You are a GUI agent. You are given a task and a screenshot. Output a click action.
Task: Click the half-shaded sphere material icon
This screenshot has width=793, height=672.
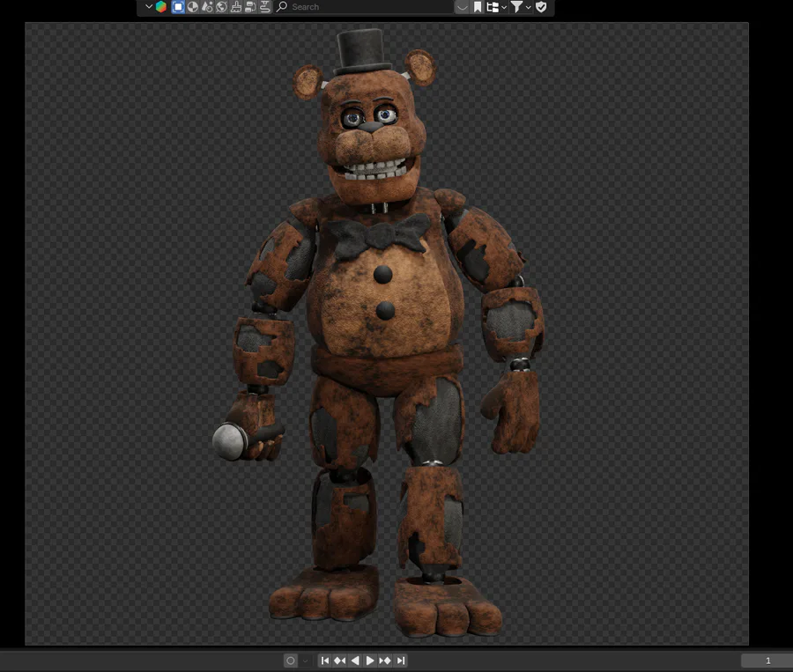pyautogui.click(x=193, y=6)
